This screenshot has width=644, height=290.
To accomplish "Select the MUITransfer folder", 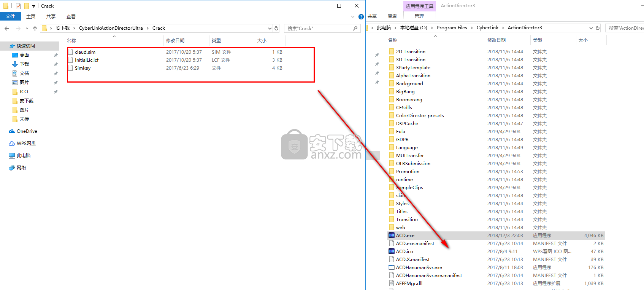I will point(410,156).
